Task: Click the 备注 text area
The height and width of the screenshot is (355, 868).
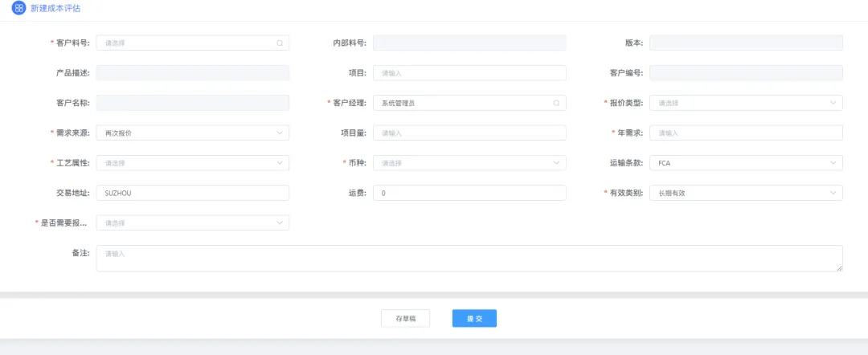Action: click(x=469, y=259)
